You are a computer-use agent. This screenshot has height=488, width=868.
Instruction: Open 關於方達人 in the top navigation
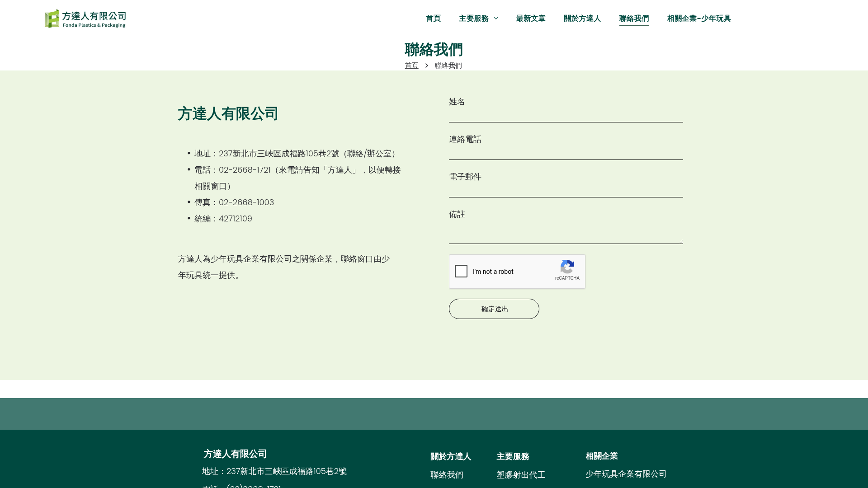[582, 19]
